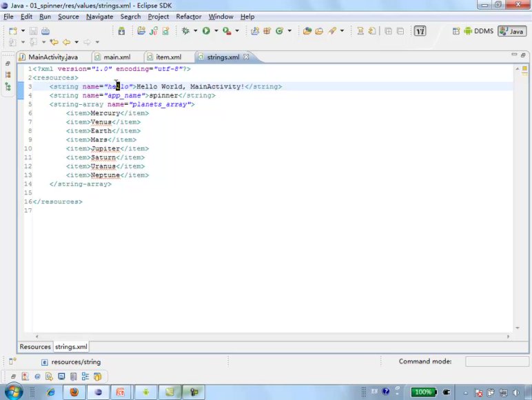Screen dimensions: 532x400
Task: Close the strings.xml editor tab
Action: (x=246, y=57)
